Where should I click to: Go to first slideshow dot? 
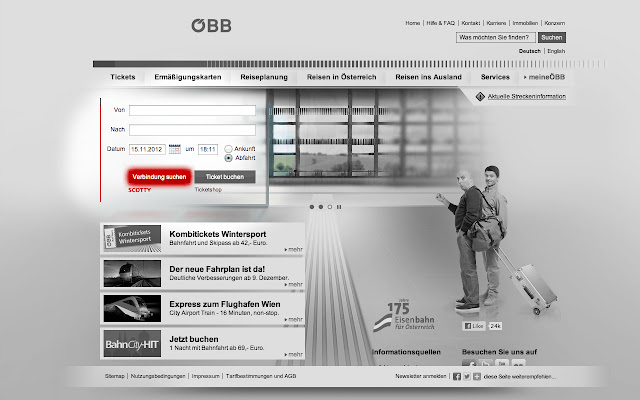(312, 207)
